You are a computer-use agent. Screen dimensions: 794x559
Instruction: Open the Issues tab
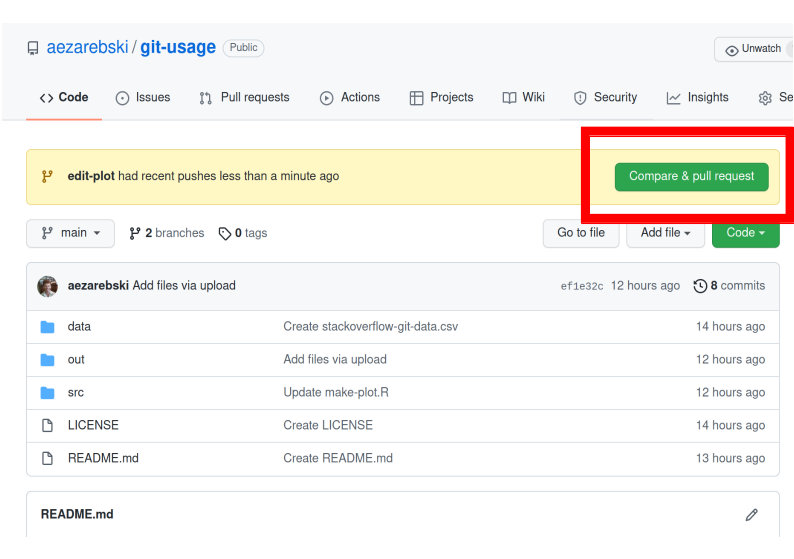(143, 97)
